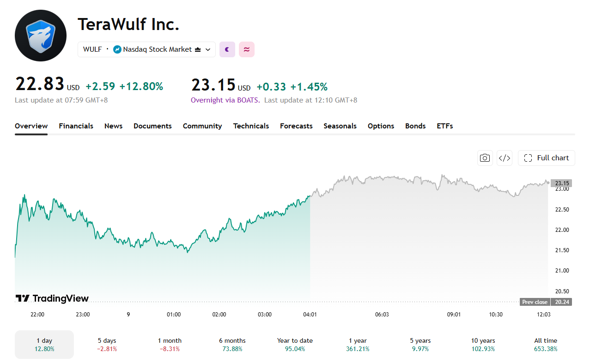
Task: Click the TeraWulf wolf logo
Action: pyautogui.click(x=41, y=36)
